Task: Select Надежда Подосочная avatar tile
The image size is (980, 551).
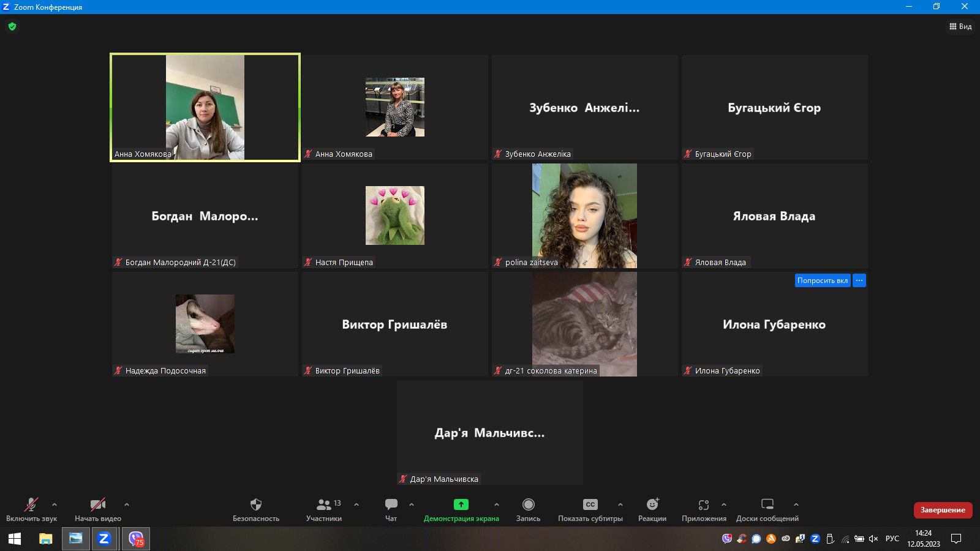Action: coord(205,324)
